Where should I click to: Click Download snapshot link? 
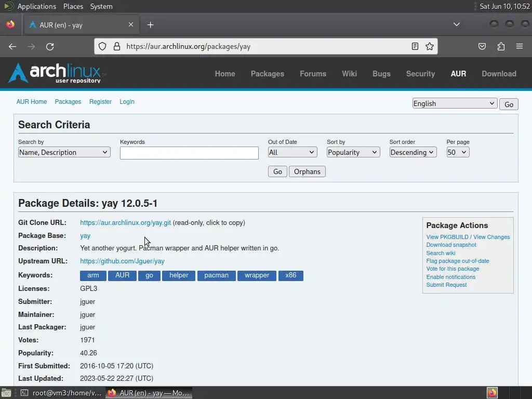(451, 245)
